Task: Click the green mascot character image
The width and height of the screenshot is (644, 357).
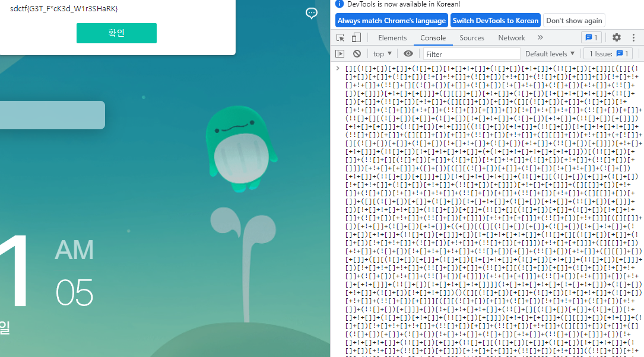Action: point(241,149)
